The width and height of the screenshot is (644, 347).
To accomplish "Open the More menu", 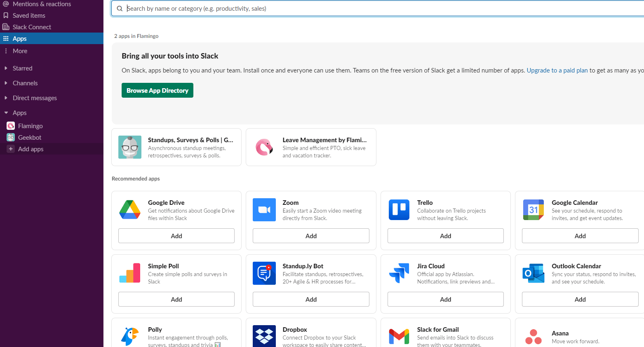I will [19, 51].
